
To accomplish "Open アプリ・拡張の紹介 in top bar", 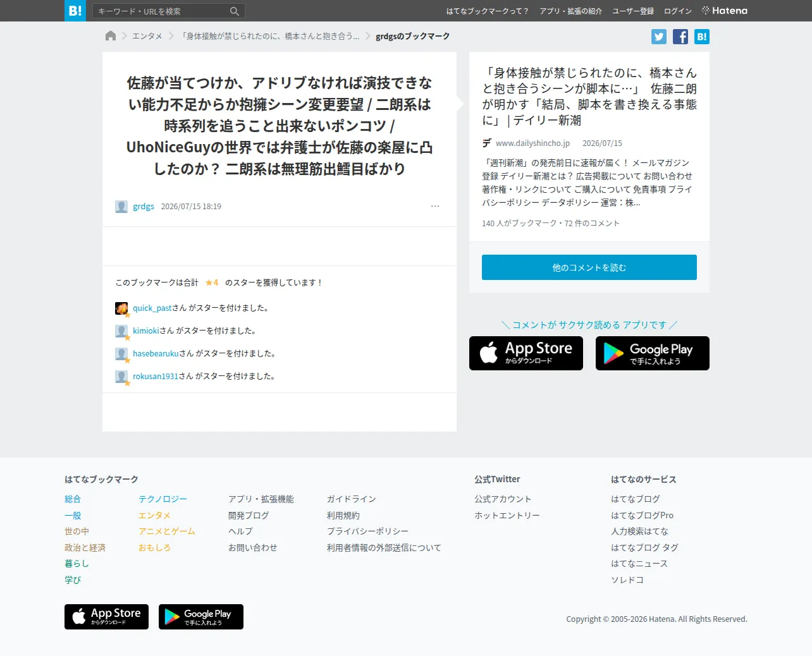I will (x=570, y=11).
